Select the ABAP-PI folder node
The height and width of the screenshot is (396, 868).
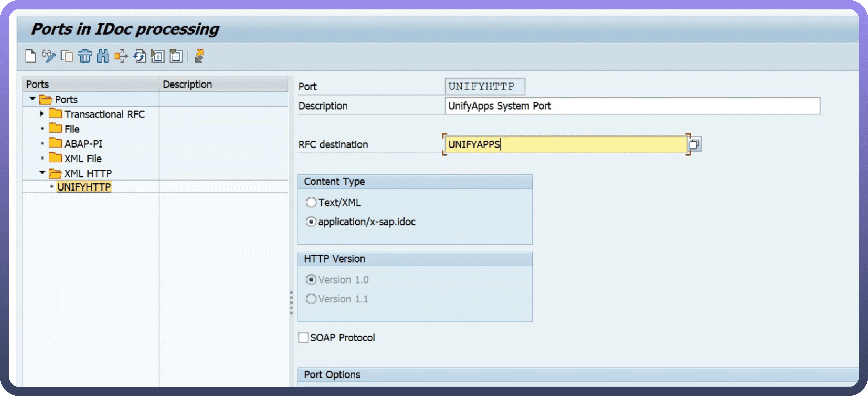point(83,144)
